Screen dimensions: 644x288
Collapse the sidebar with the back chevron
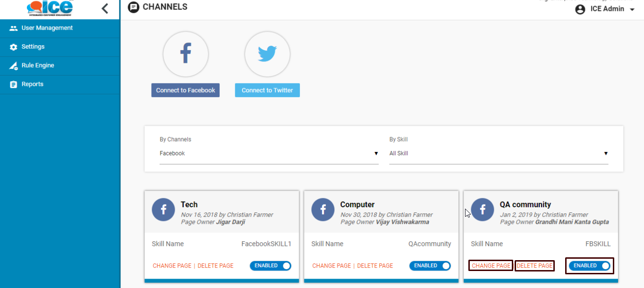tap(105, 8)
